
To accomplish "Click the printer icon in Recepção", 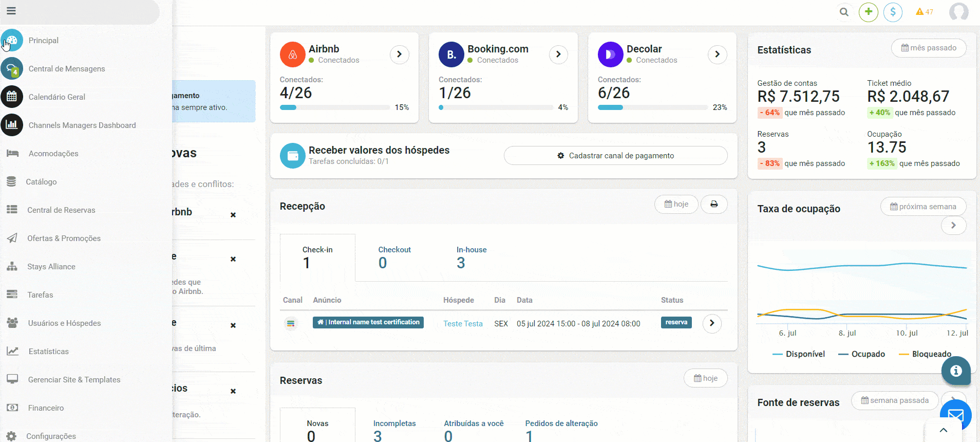I will (x=714, y=204).
